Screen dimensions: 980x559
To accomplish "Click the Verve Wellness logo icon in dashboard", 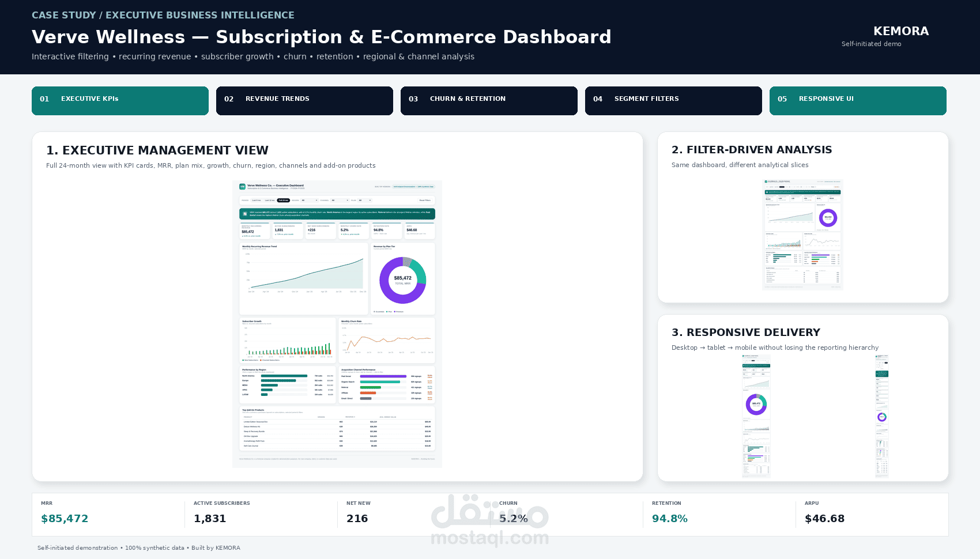I will pos(242,187).
